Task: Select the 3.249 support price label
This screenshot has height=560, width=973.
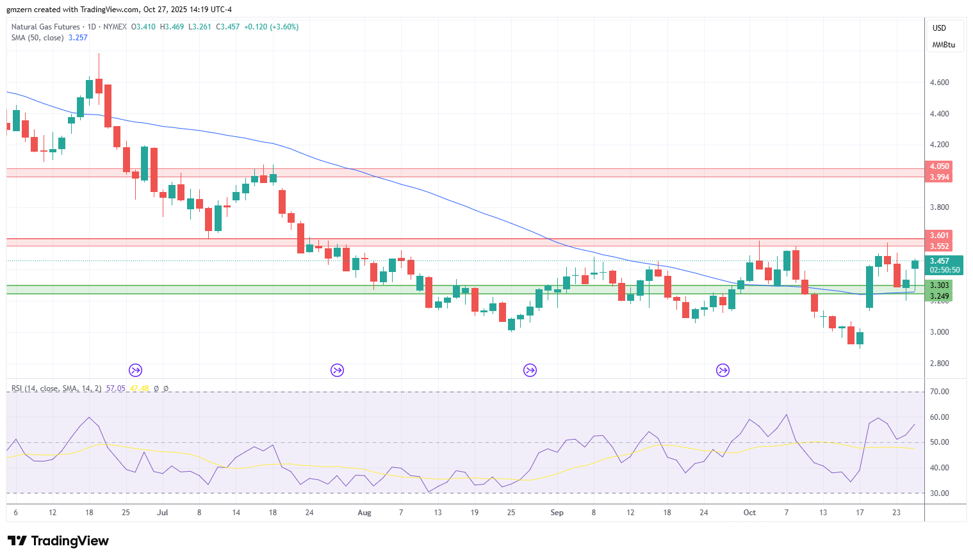Action: [939, 296]
